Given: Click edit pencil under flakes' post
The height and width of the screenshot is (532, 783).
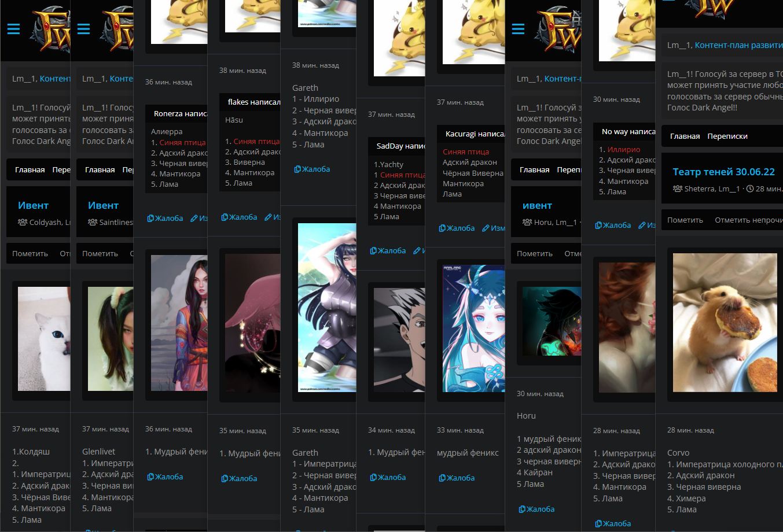Looking at the screenshot, I should 268,217.
